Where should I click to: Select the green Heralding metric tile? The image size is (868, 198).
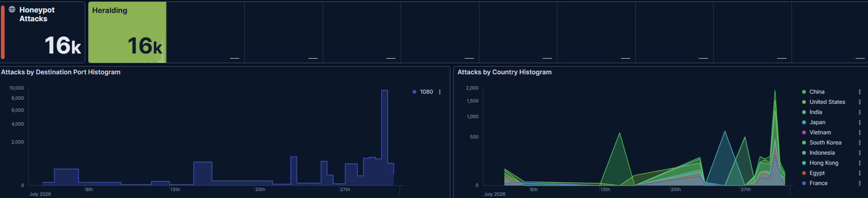point(127,32)
